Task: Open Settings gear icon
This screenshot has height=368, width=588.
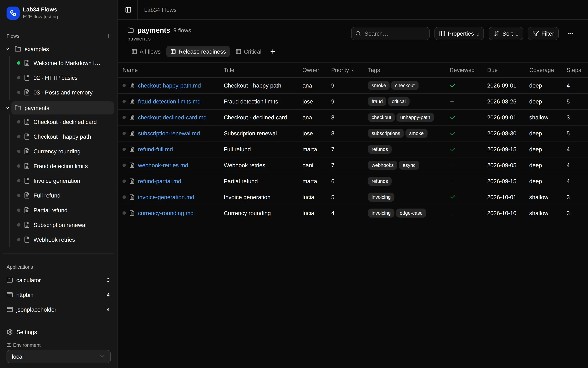Action: tap(10, 332)
